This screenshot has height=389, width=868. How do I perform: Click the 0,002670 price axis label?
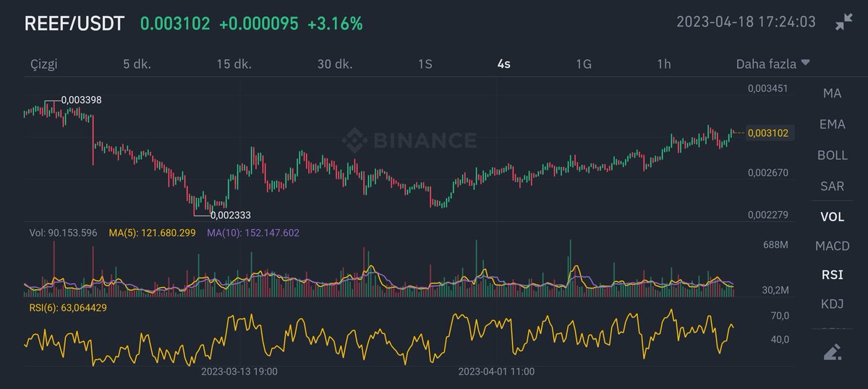767,173
